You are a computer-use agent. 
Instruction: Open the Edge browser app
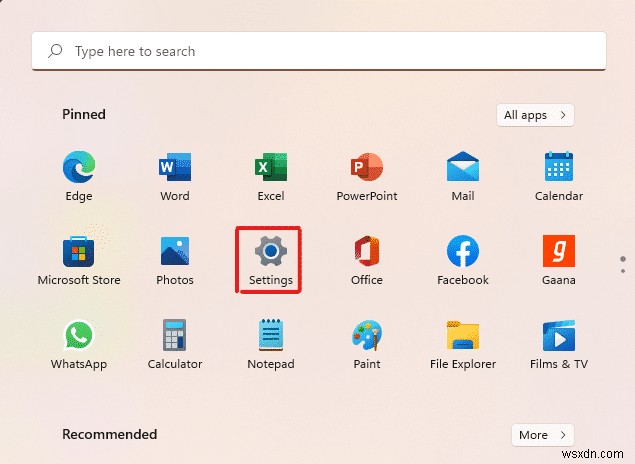(x=79, y=176)
